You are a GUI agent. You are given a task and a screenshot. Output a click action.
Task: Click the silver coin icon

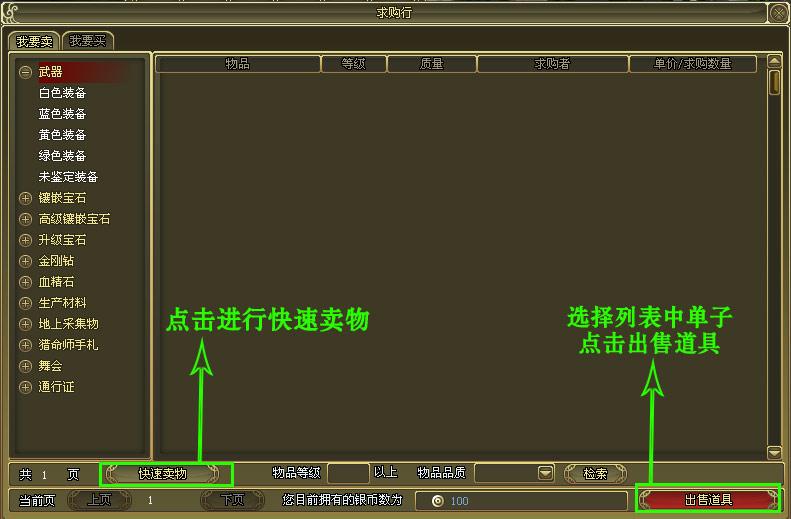[437, 501]
